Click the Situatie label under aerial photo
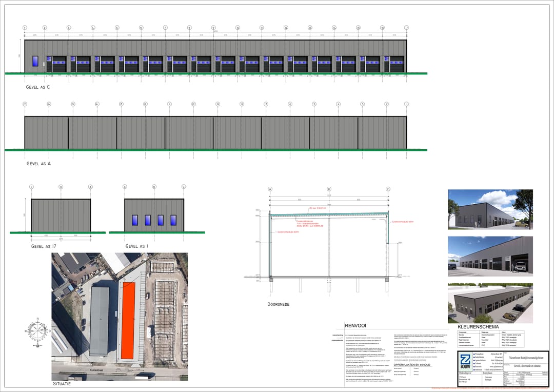The height and width of the screenshot is (392, 554). point(62,384)
